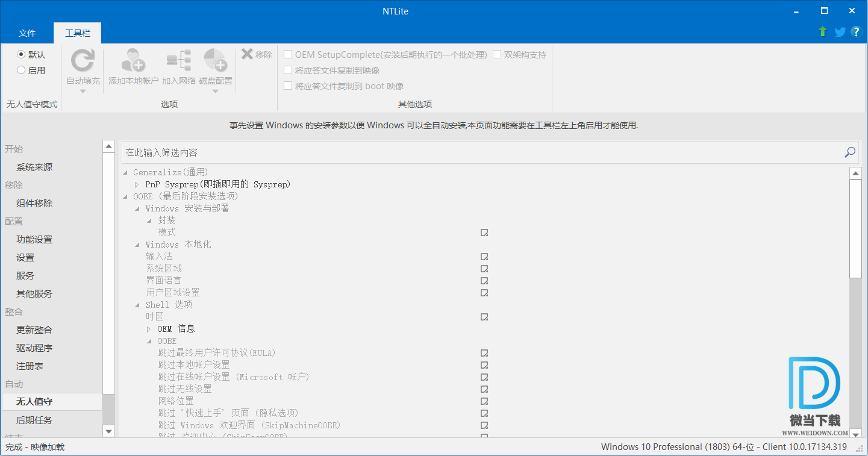Collapse the Generalize(通用) tree node
This screenshot has width=868, height=456.
(125, 172)
